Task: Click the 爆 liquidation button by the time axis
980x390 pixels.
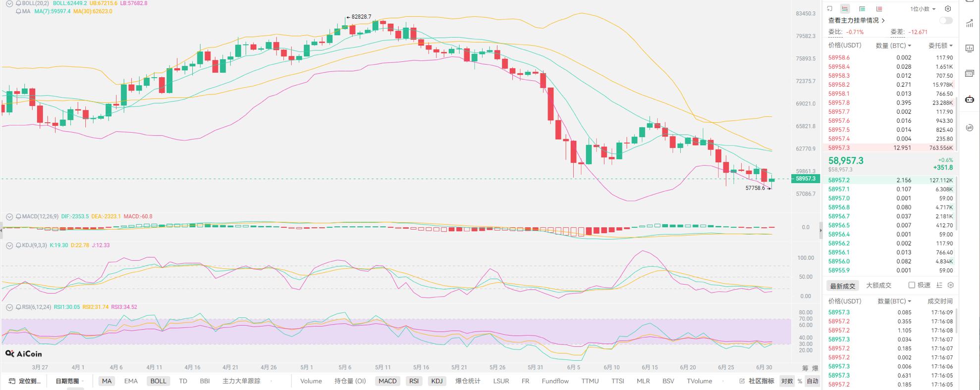Action: pyautogui.click(x=816, y=368)
